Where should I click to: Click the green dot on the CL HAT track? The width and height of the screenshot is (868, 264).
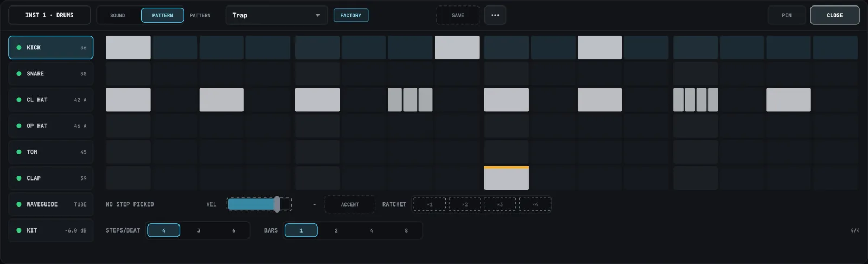(x=19, y=100)
